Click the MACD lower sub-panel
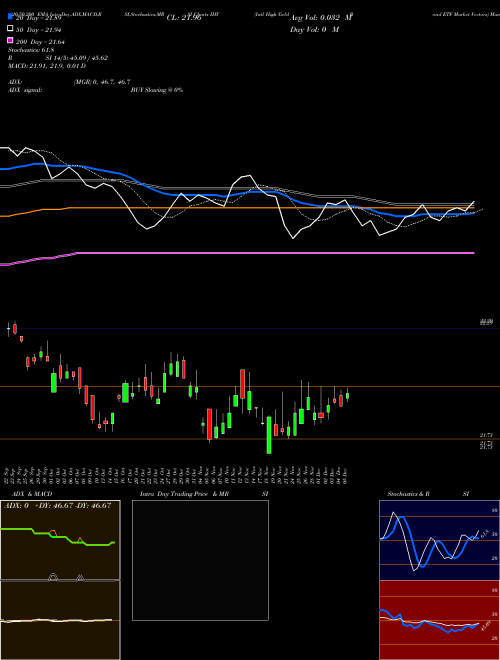 (60, 620)
